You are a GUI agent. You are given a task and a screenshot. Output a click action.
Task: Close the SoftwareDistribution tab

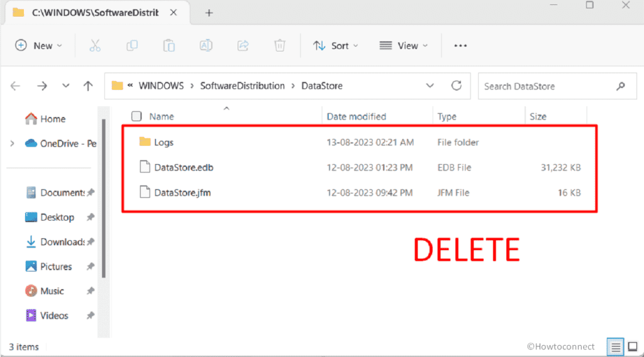click(174, 13)
